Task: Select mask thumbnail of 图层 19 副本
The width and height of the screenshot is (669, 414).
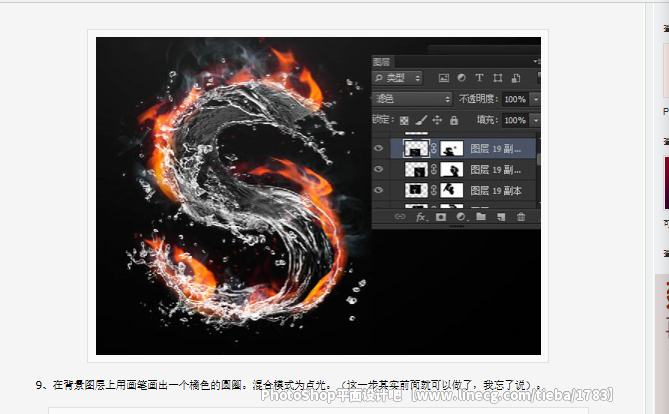Action: point(451,190)
